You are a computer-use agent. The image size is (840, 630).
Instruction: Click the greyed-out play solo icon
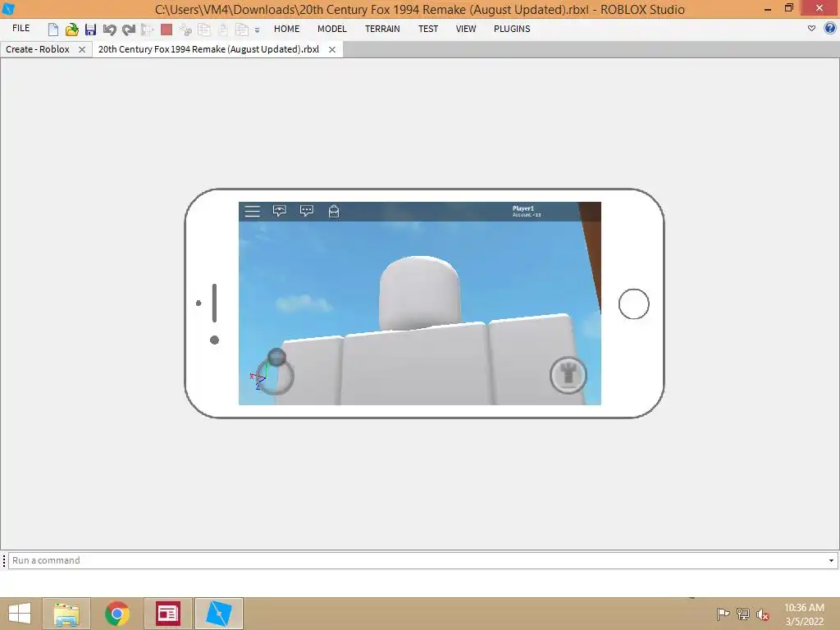(147, 30)
